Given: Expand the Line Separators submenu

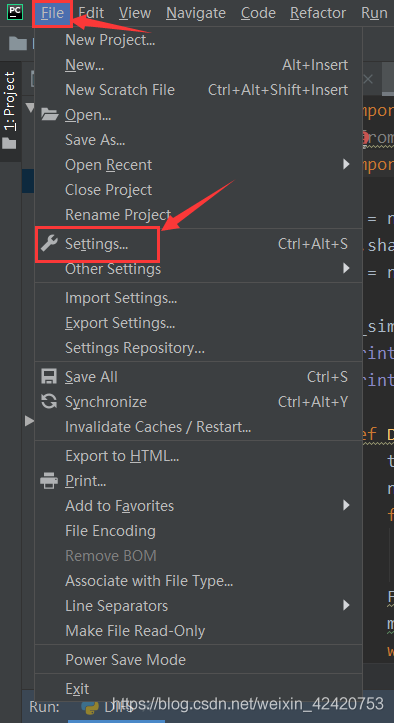Looking at the screenshot, I should point(198,605).
